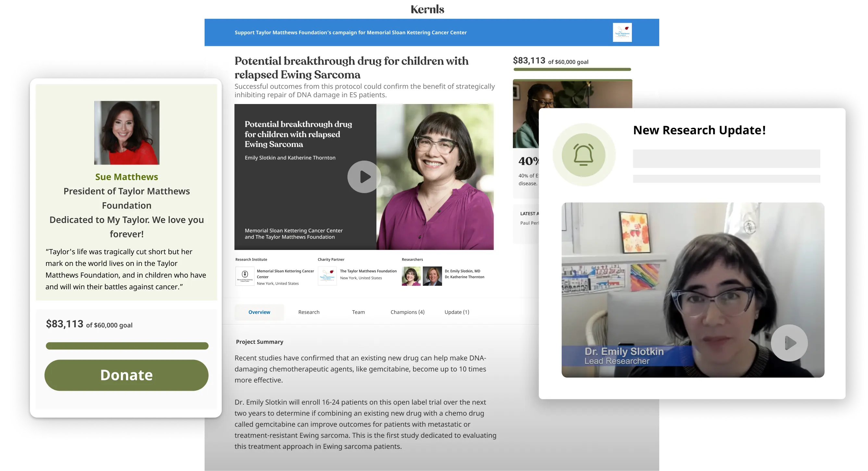The image size is (868, 471).
Task: Click Dr. Emily Slotkin Lead Researcher caption
Action: click(x=624, y=356)
